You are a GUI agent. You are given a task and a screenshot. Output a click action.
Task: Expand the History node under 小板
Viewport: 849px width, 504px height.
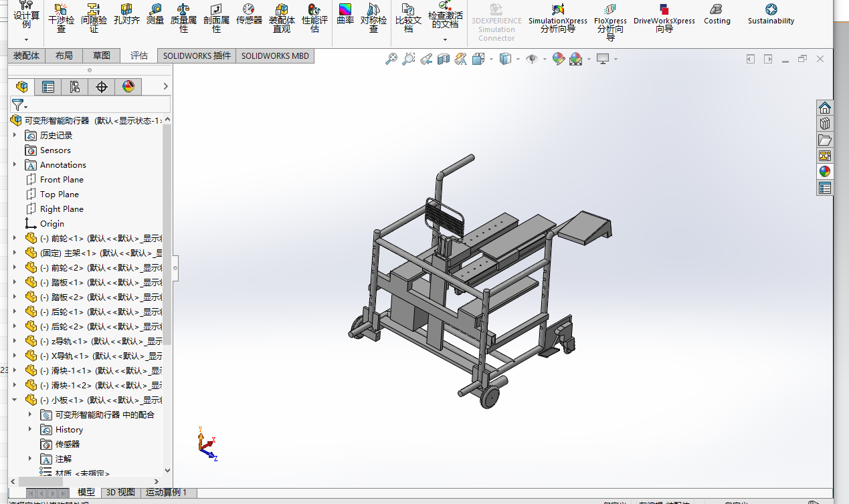[x=30, y=429]
